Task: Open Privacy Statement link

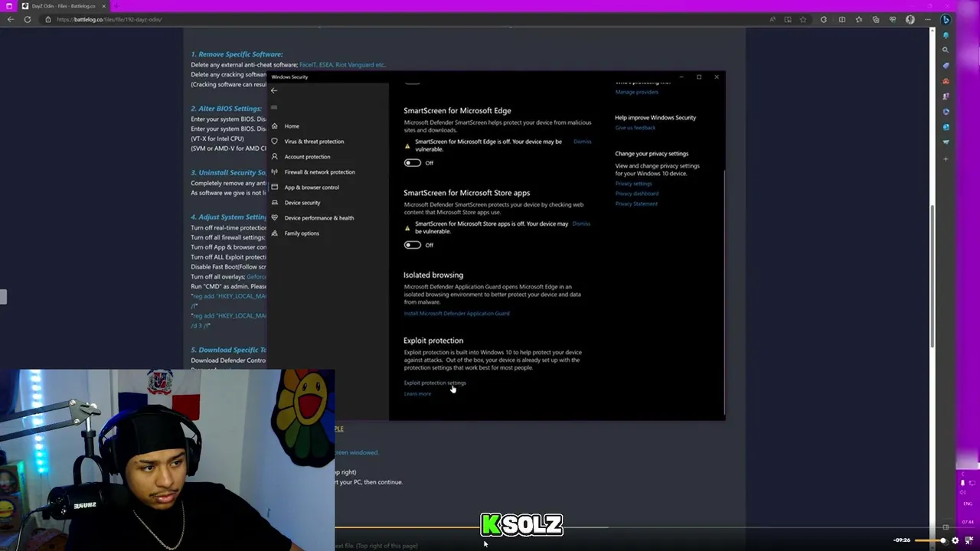Action: click(636, 204)
